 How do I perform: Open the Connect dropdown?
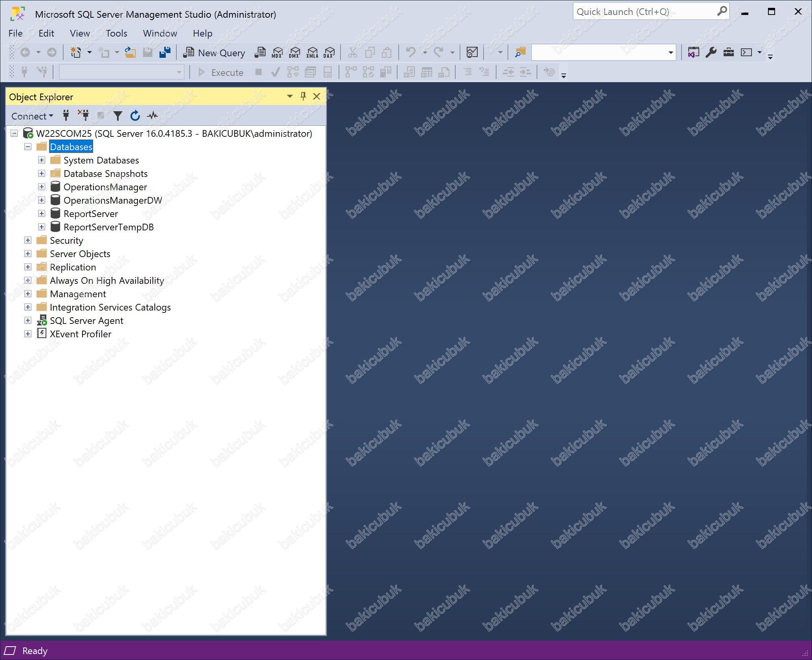click(32, 116)
